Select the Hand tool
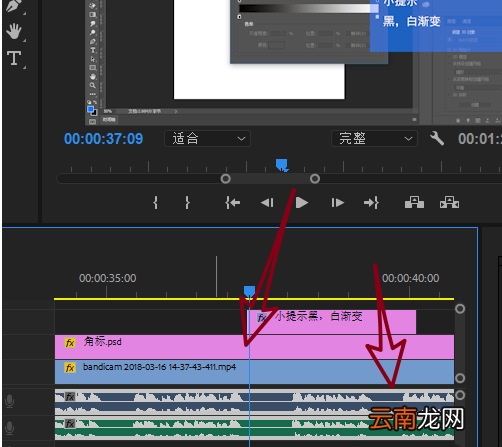Image resolution: width=502 pixels, height=447 pixels. (14, 31)
